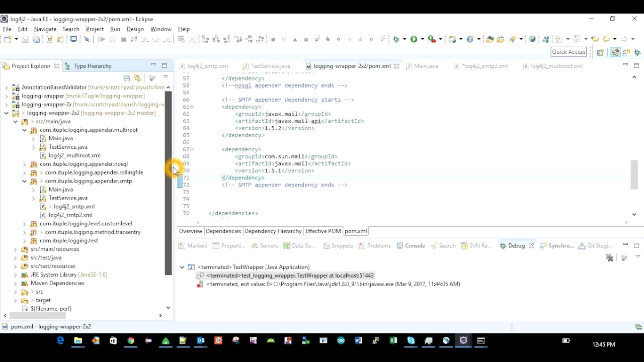
Task: Open Chrome from the taskbar
Action: point(130,340)
